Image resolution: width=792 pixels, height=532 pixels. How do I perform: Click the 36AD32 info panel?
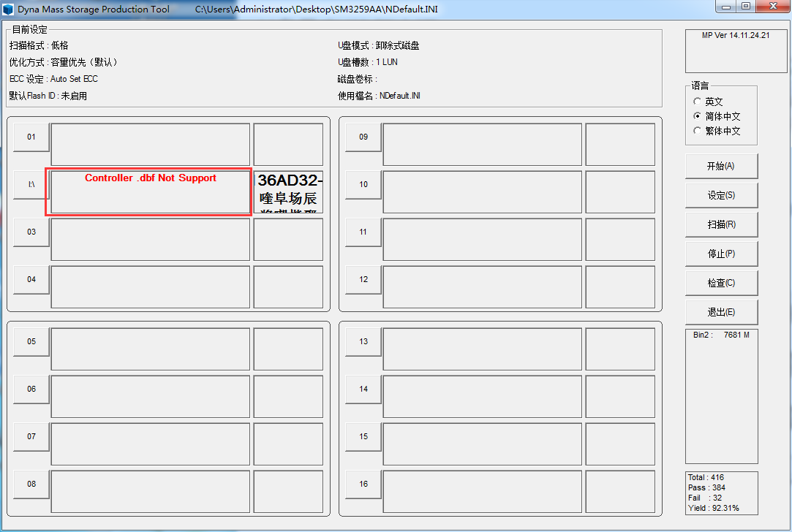288,191
